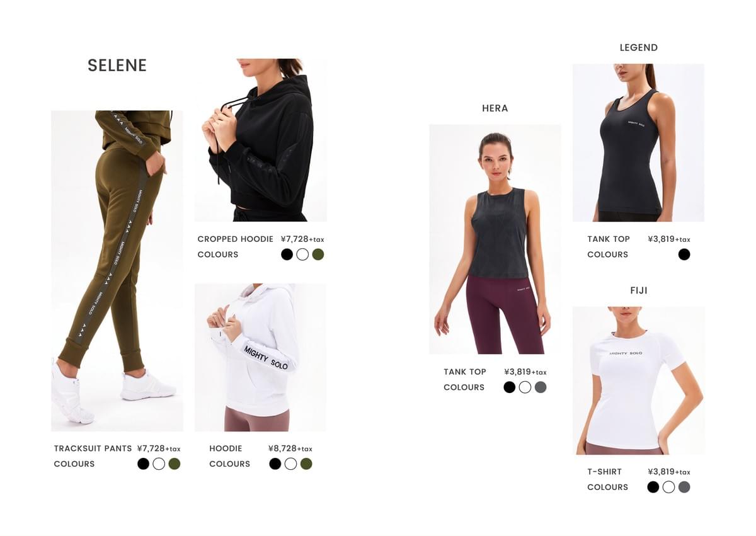Screen dimensions: 756x536
Task: Select black swatch for Legend Tank Top
Action: point(684,254)
